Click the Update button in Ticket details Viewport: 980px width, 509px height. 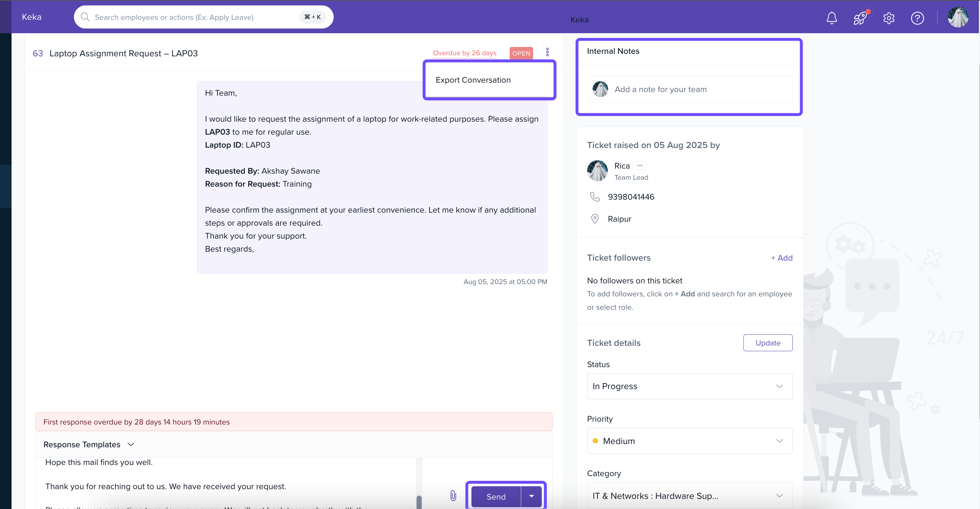(x=768, y=343)
